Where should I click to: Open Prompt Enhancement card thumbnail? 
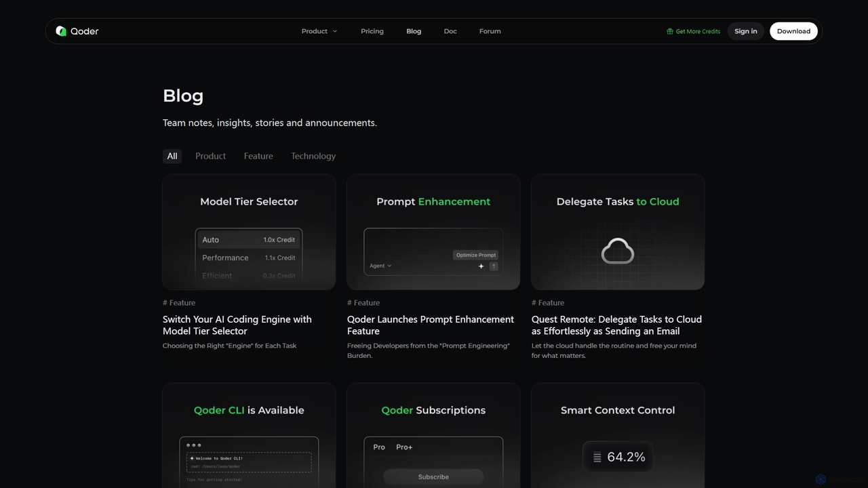pyautogui.click(x=433, y=232)
